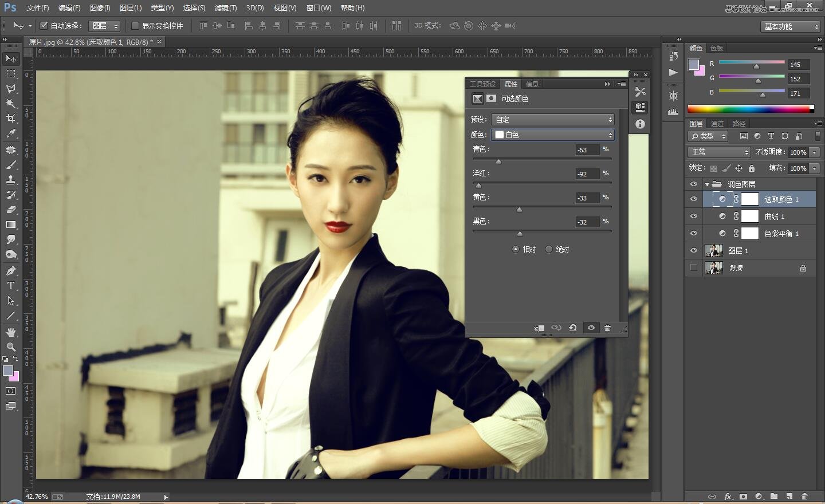Select the Horizontal Type tool

10,286
